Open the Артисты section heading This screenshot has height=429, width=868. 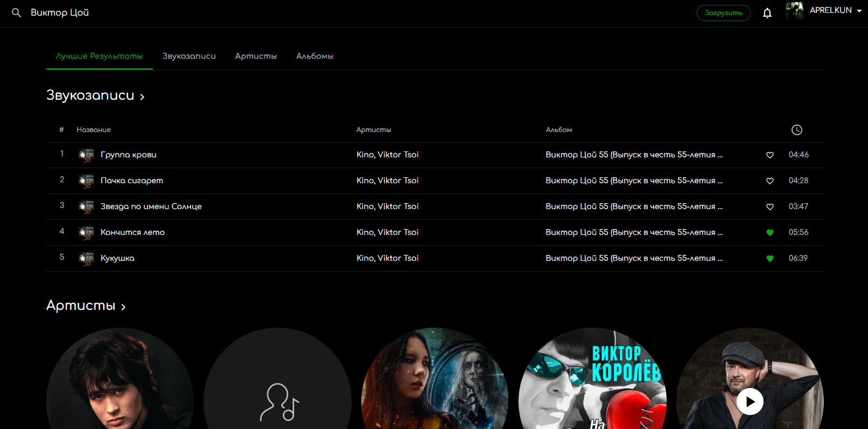click(81, 306)
